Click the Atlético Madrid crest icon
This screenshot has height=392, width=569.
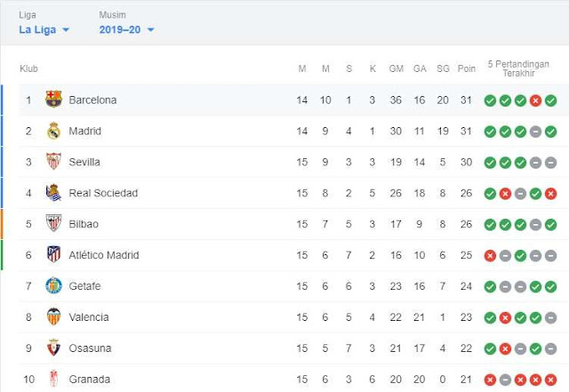click(53, 254)
